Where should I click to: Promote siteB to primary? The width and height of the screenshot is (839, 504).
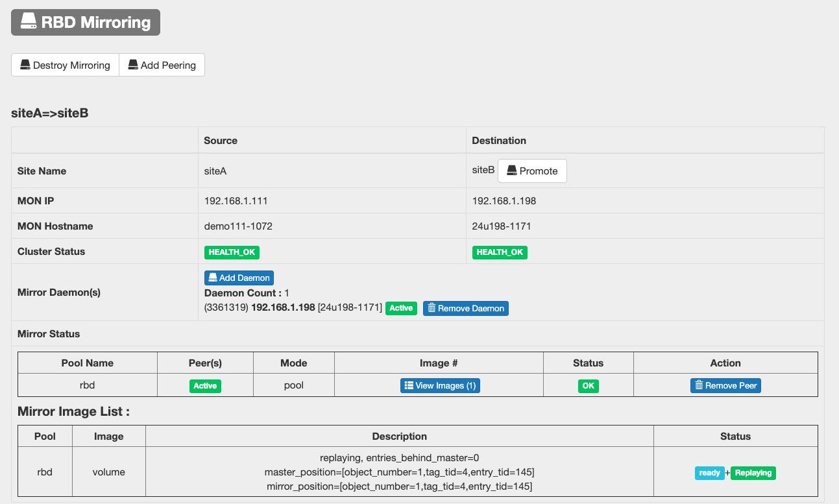[532, 171]
